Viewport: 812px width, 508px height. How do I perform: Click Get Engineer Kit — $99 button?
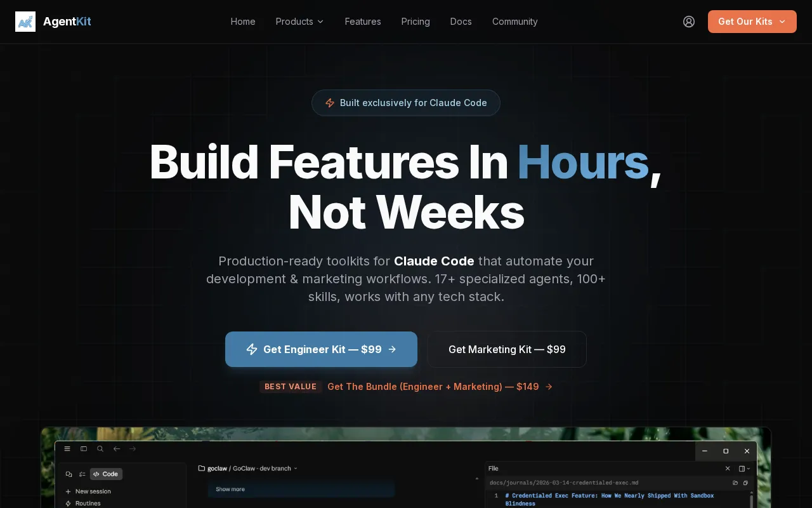(321, 349)
